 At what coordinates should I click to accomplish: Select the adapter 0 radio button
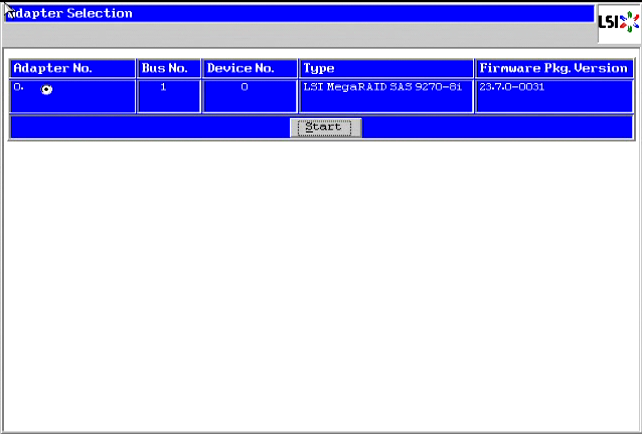click(47, 90)
